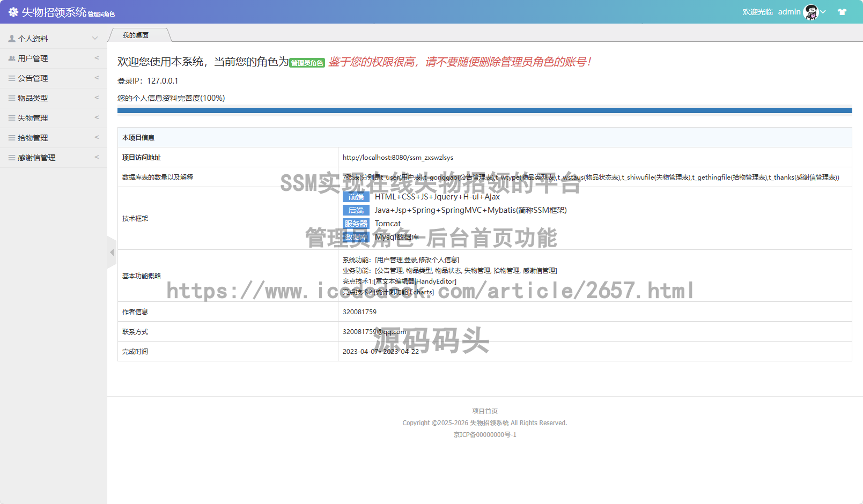Expand the 个人资料 menu chevron
Image resolution: width=863 pixels, height=504 pixels.
tap(95, 38)
